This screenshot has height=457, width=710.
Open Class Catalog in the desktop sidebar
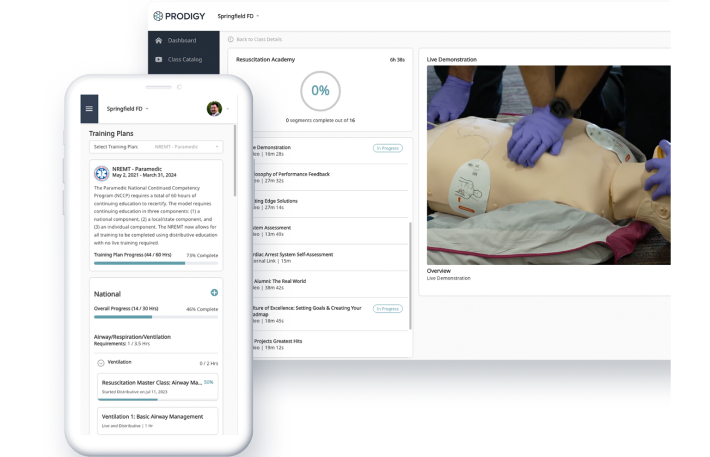[x=183, y=59]
